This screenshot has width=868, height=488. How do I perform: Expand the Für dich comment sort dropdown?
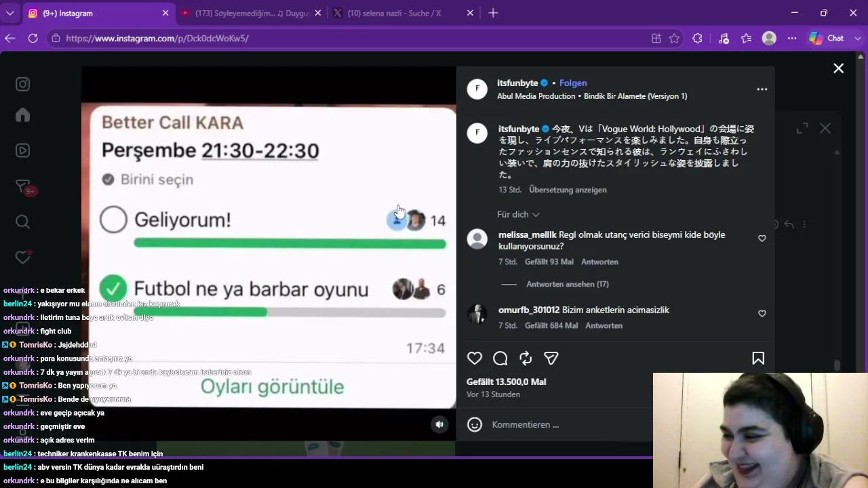[x=518, y=214]
